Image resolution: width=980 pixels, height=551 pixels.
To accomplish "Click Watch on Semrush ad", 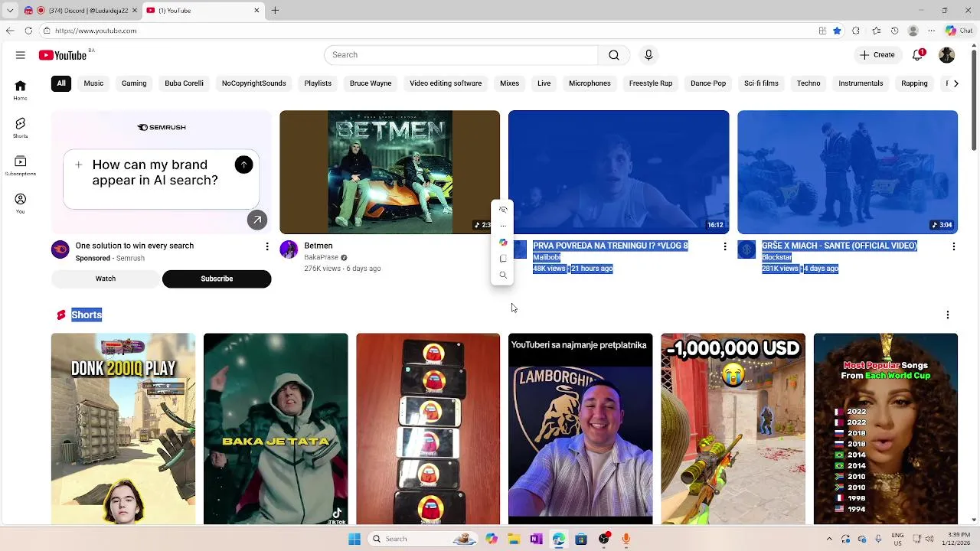I will pos(106,279).
